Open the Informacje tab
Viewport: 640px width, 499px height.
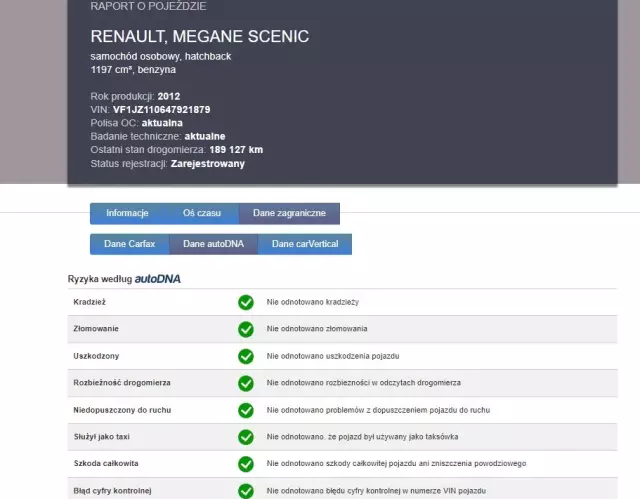point(127,213)
